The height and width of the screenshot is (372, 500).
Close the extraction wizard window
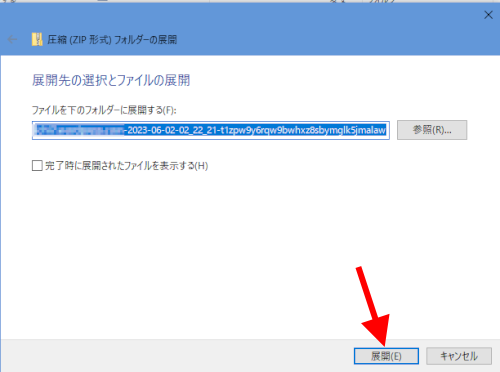488,15
